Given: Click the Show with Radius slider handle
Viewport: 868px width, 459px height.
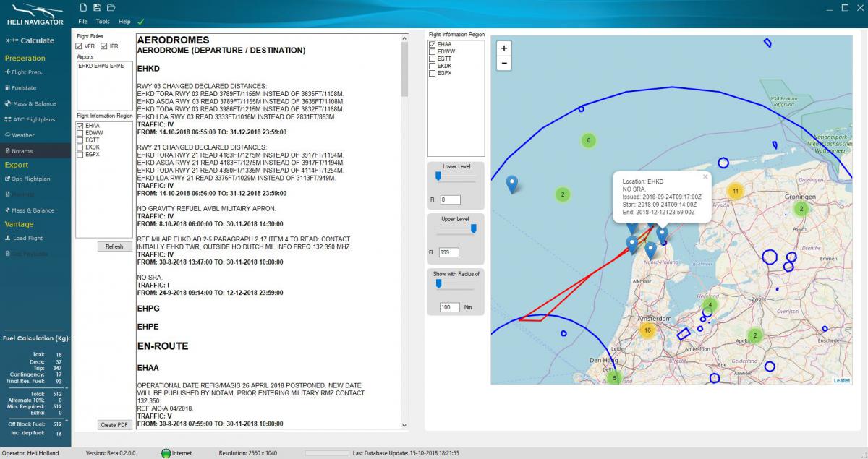Looking at the screenshot, I should point(438,283).
